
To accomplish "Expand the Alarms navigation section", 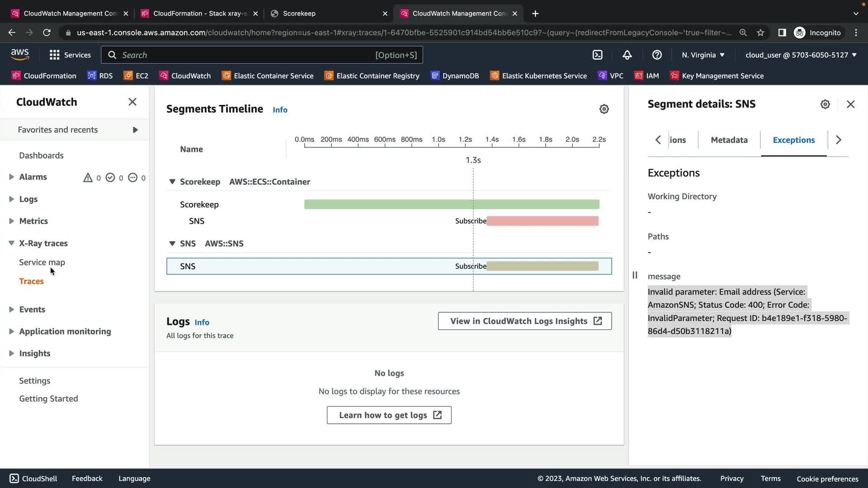I will (x=11, y=177).
